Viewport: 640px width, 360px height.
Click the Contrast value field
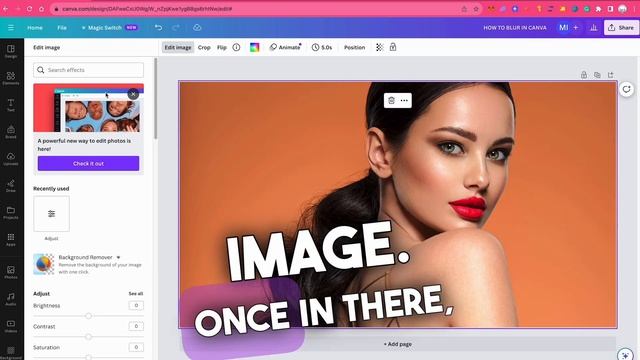(x=136, y=326)
